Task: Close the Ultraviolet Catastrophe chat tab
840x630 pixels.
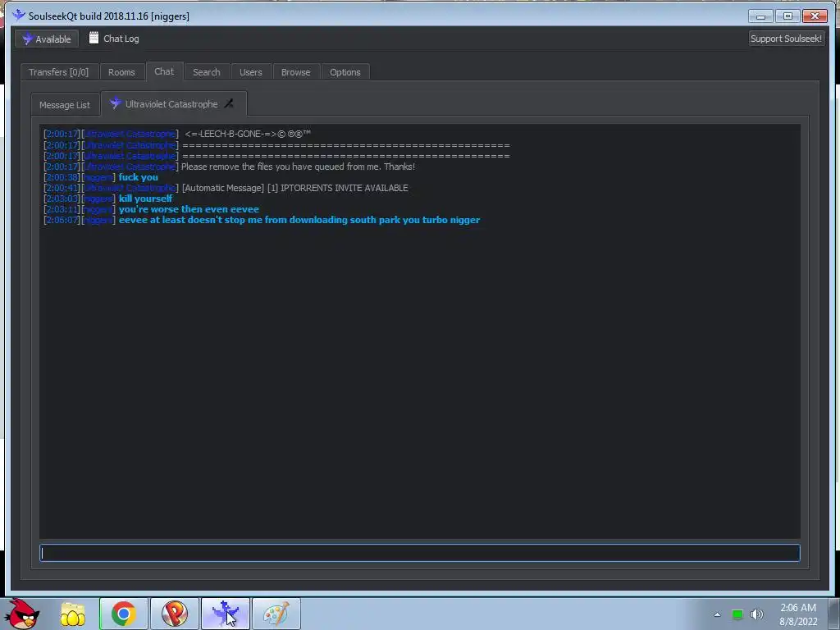Action: 229,103
